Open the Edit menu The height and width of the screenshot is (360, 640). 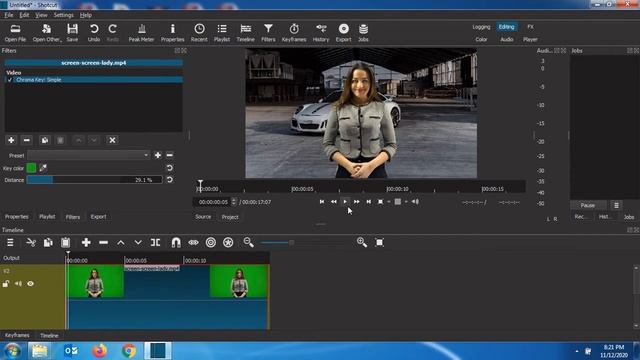pos(24,15)
